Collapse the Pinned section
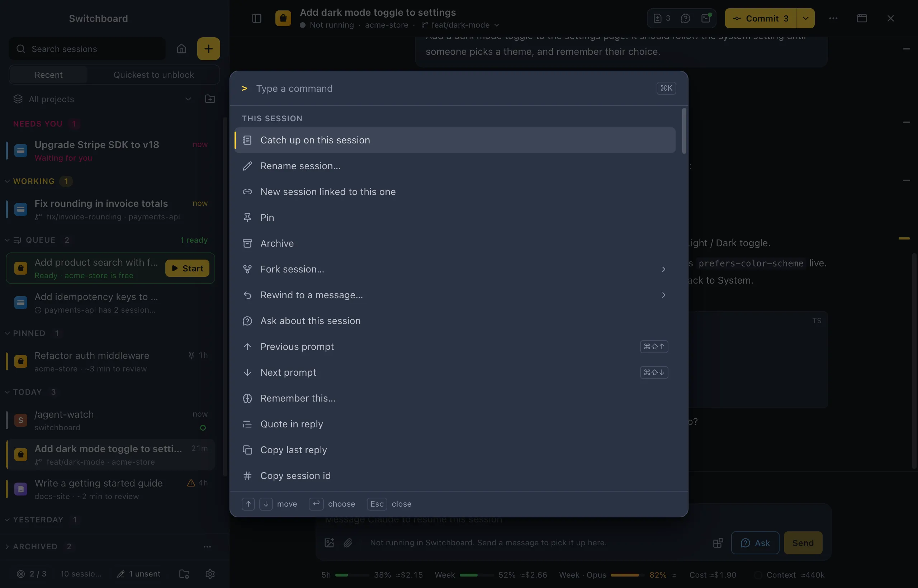 coord(7,333)
